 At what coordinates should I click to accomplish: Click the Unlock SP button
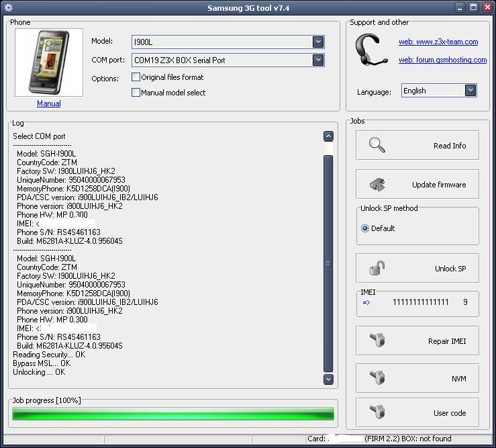click(417, 268)
